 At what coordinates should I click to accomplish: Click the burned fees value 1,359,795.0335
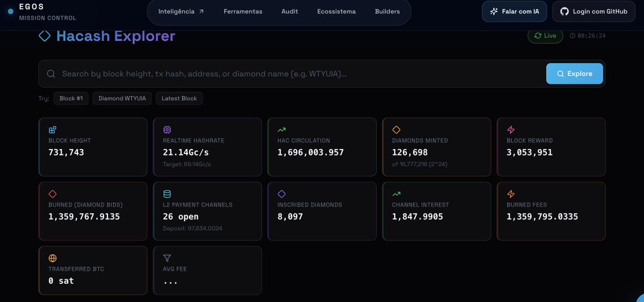pyautogui.click(x=542, y=217)
